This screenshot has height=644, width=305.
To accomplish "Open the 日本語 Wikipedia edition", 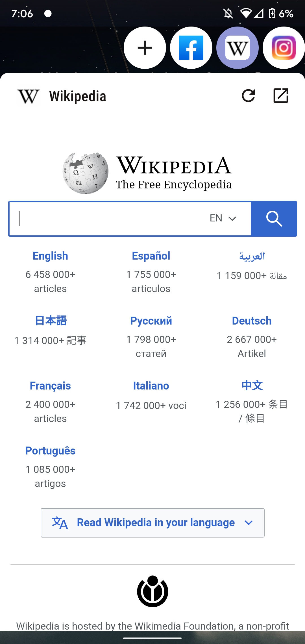I will 51,321.
